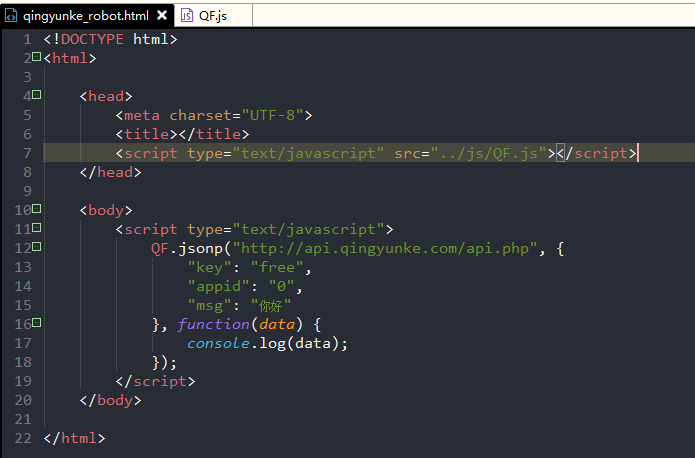Click the text/javascript type value on line 11
The height and width of the screenshot is (458, 695).
(x=308, y=229)
